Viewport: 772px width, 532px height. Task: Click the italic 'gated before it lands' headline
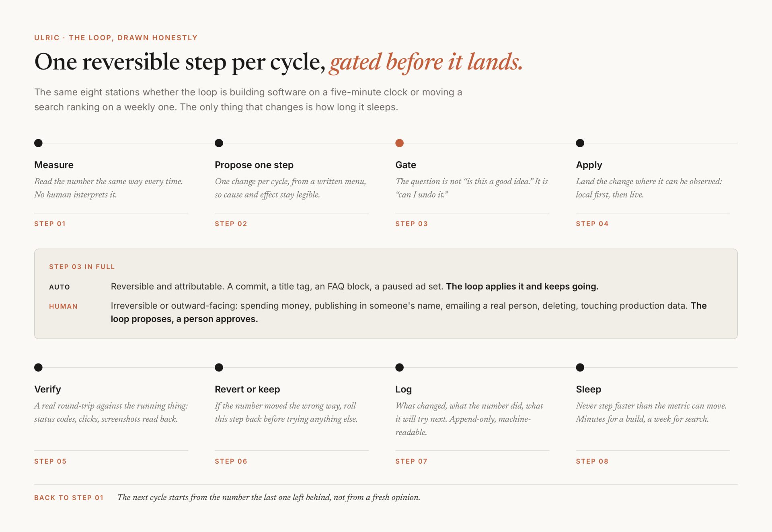click(x=426, y=62)
